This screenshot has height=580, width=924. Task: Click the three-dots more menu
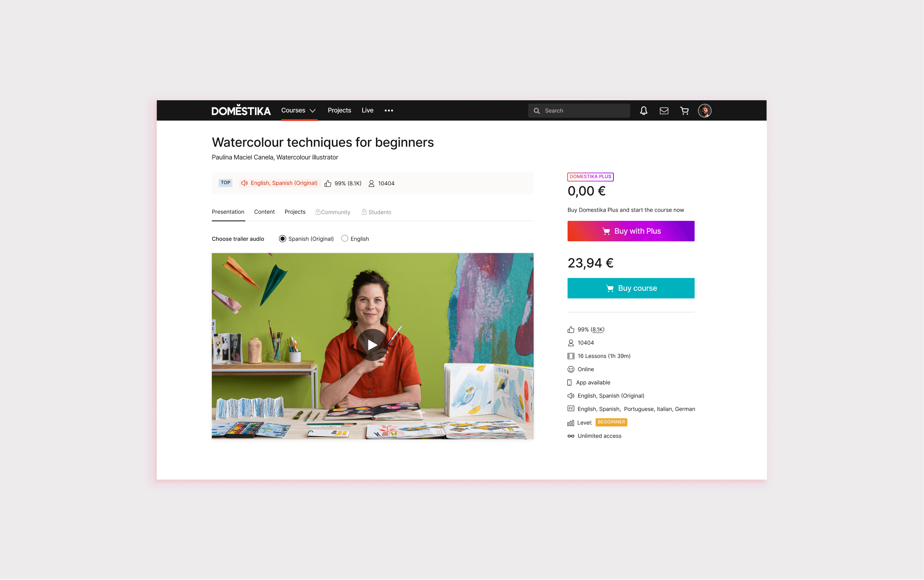pos(389,111)
